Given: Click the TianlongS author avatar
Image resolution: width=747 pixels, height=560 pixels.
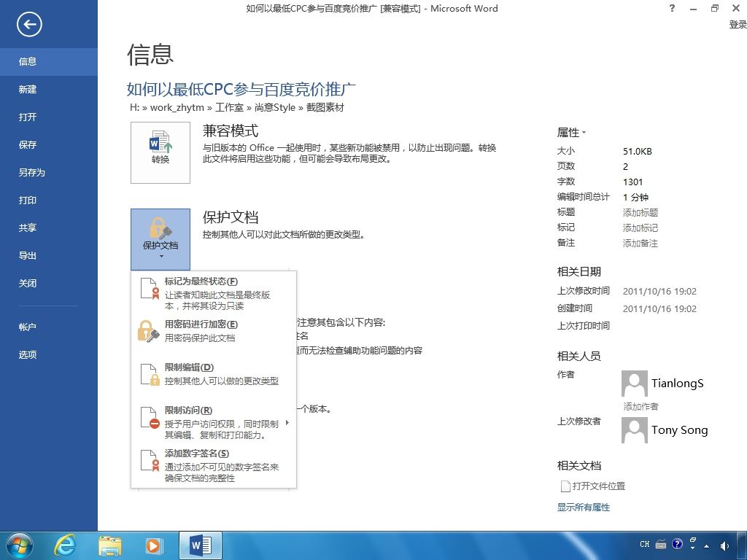Looking at the screenshot, I should click(x=634, y=384).
